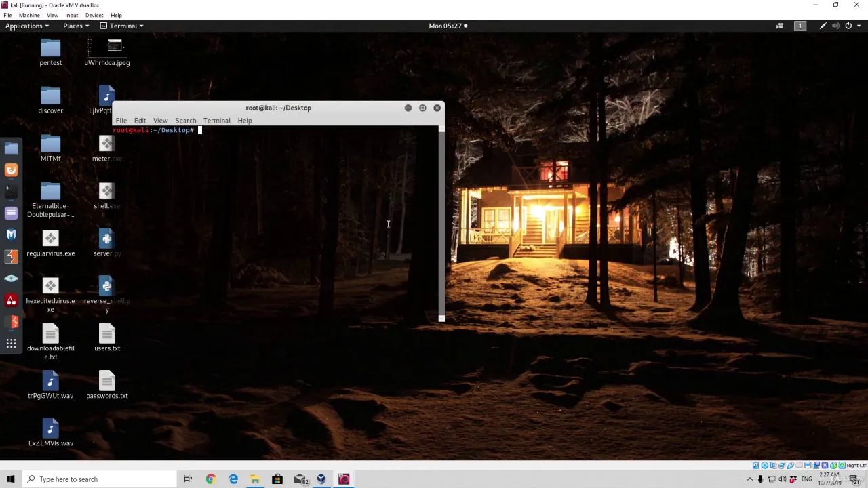Click the terminal vertical scrollbar
This screenshot has width=868, height=488.
point(441,224)
